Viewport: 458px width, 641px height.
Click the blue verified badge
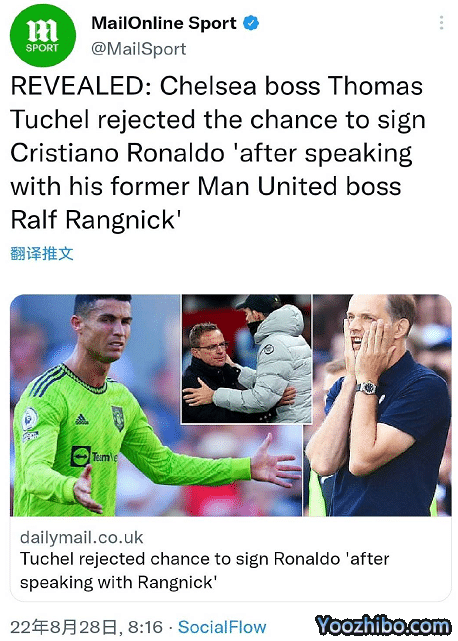pos(251,23)
